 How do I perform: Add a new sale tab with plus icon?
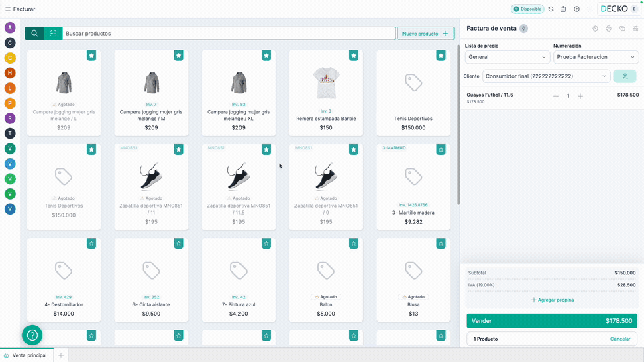pos(61,355)
